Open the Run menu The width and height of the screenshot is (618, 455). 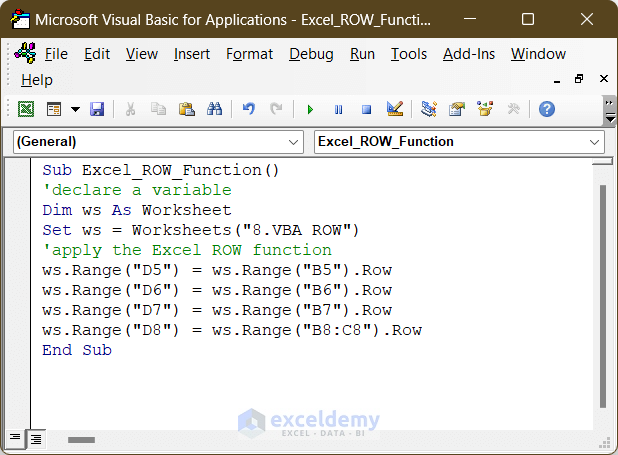[362, 54]
